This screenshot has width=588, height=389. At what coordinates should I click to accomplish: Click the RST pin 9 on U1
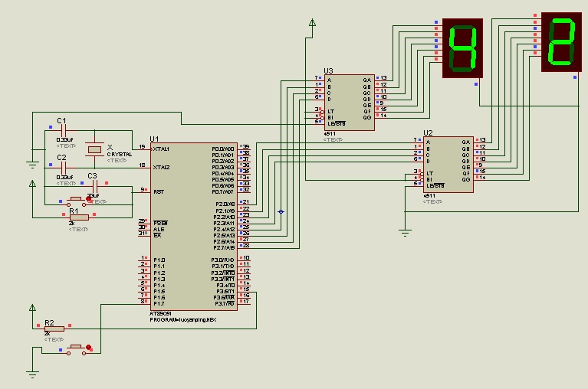pos(143,191)
